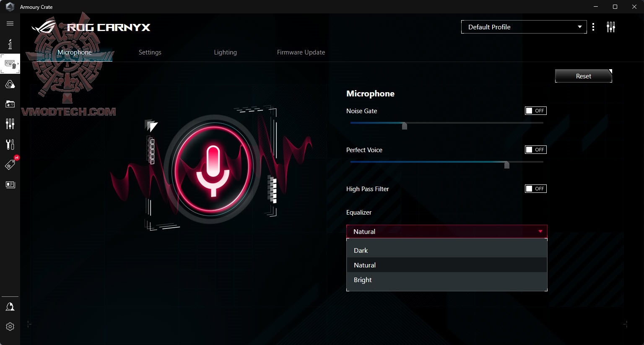Open the three-dot menu beside the profile dropdown
This screenshot has height=345, width=644.
point(593,26)
